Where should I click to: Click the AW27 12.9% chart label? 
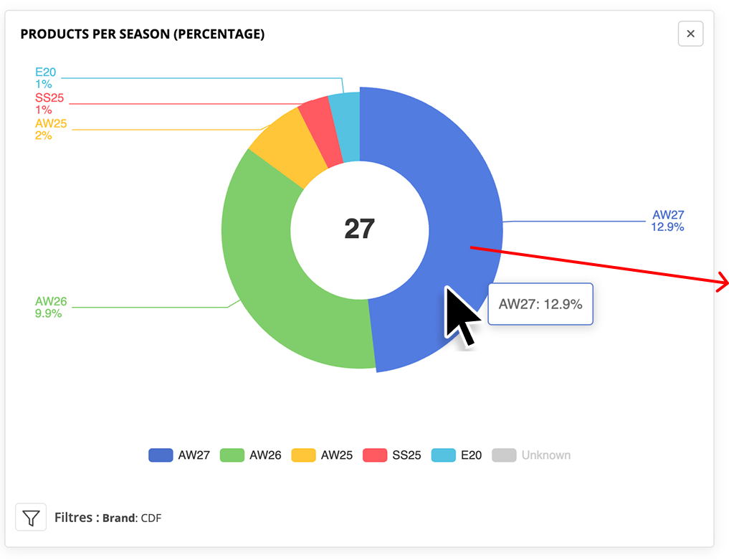click(x=667, y=221)
